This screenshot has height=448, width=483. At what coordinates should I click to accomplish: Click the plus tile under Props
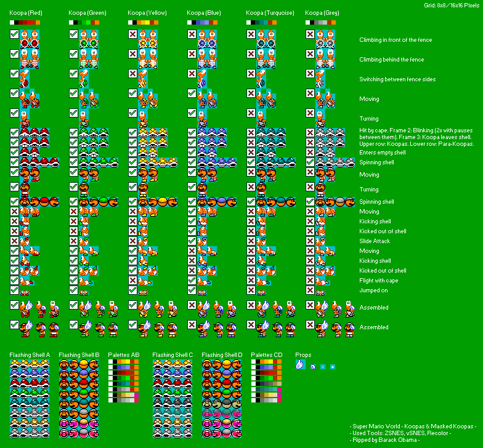pyautogui.click(x=333, y=367)
